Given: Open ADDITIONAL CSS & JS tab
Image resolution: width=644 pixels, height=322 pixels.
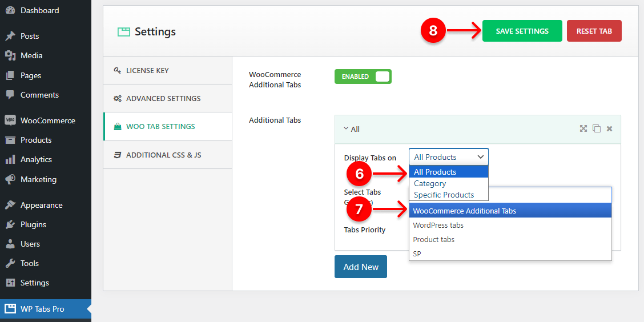Looking at the screenshot, I should tap(168, 155).
